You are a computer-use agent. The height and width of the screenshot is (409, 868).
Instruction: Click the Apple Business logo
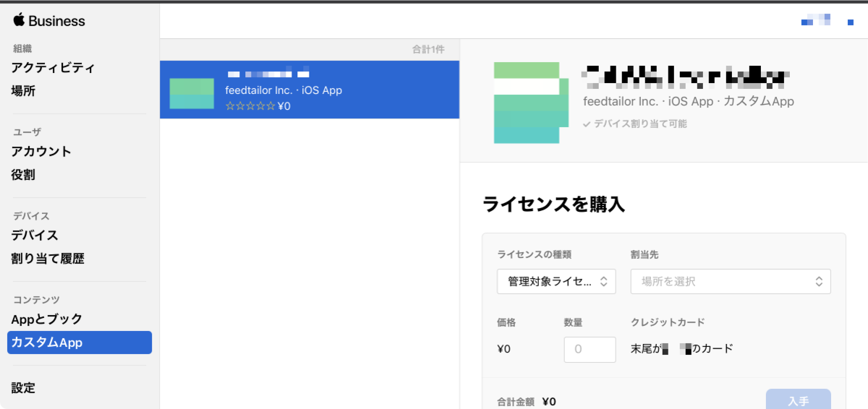(48, 20)
